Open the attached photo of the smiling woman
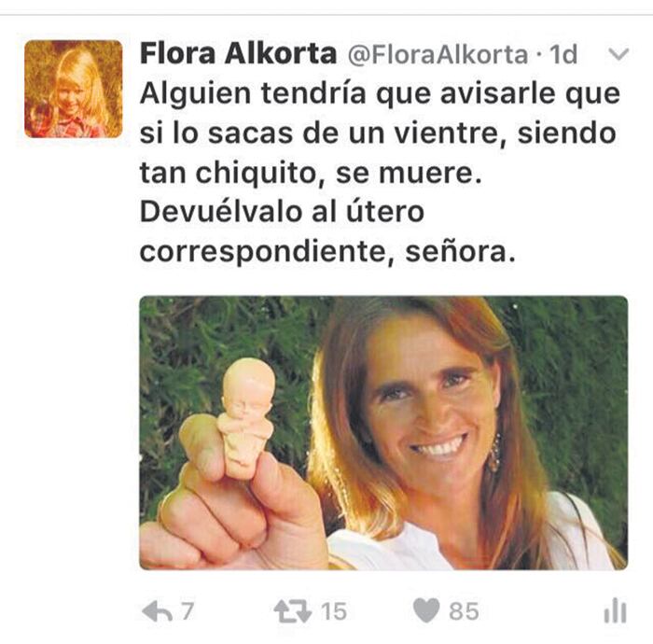Viewport: 653px width, 644px height. click(x=383, y=433)
